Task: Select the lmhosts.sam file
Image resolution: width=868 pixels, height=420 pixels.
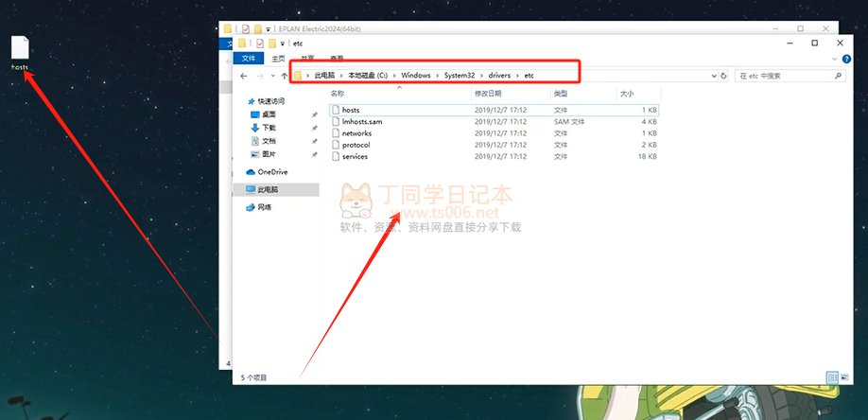Action: click(x=361, y=122)
